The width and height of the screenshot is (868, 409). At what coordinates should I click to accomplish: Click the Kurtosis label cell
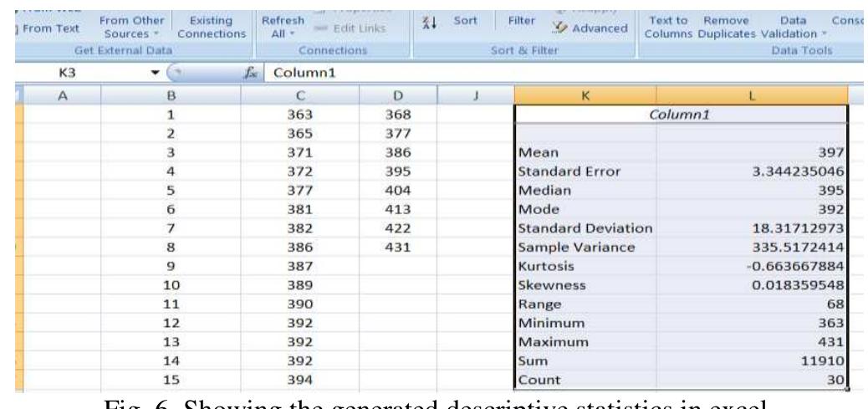pos(585,266)
